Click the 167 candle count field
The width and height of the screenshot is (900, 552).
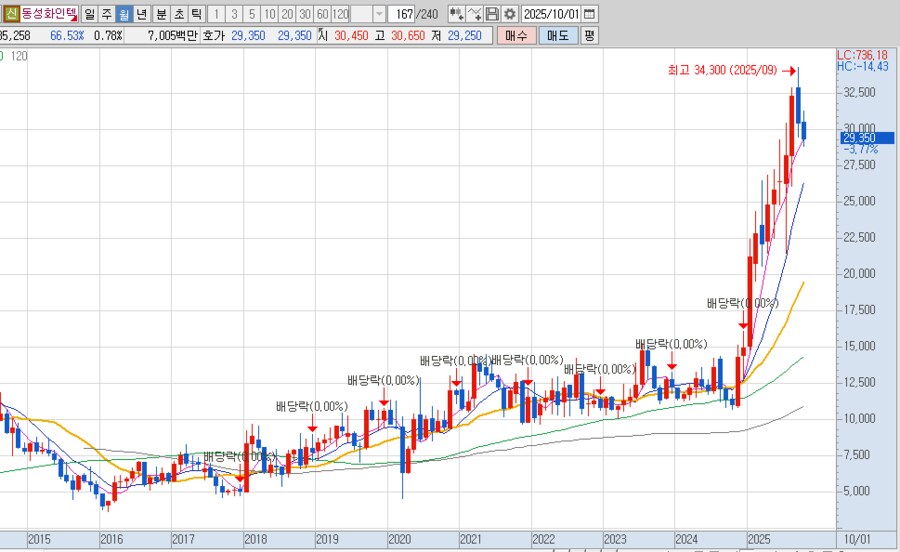(403, 15)
